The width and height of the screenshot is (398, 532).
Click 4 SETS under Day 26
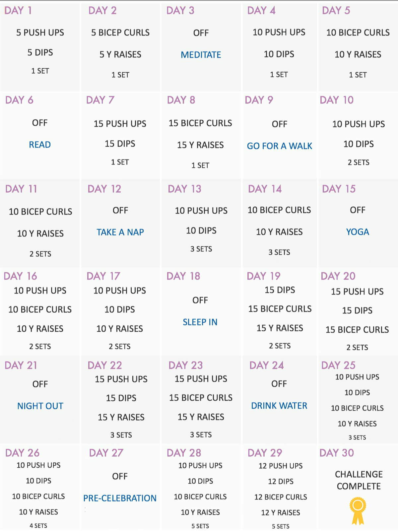pyautogui.click(x=38, y=526)
